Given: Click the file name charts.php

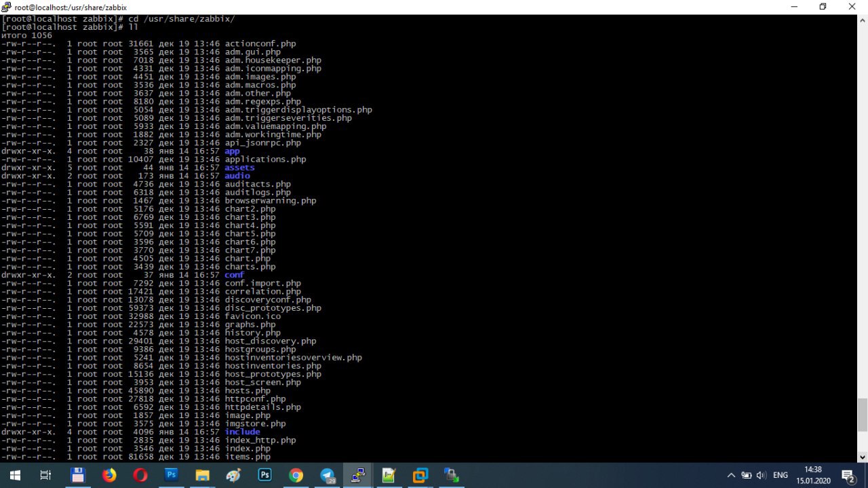Looking at the screenshot, I should tap(250, 267).
